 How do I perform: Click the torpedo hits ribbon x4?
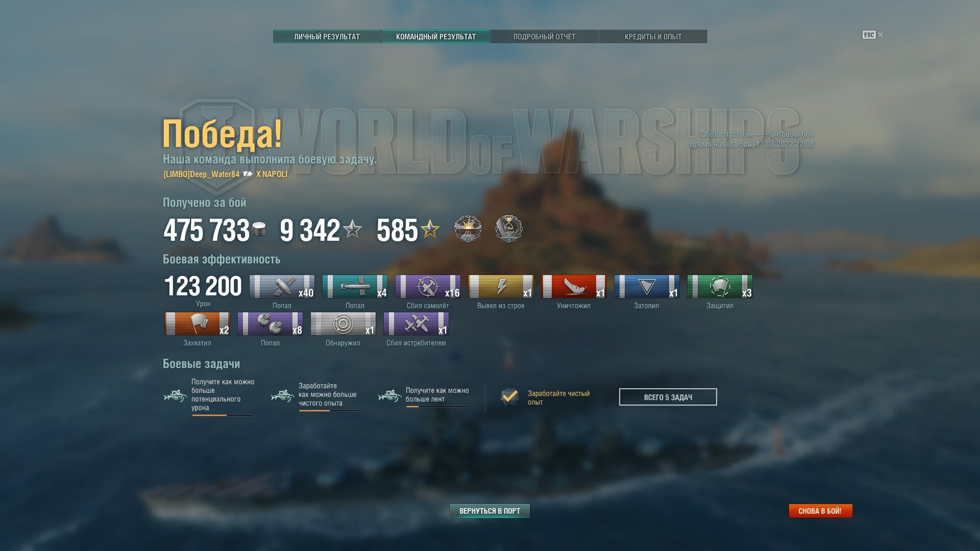355,286
